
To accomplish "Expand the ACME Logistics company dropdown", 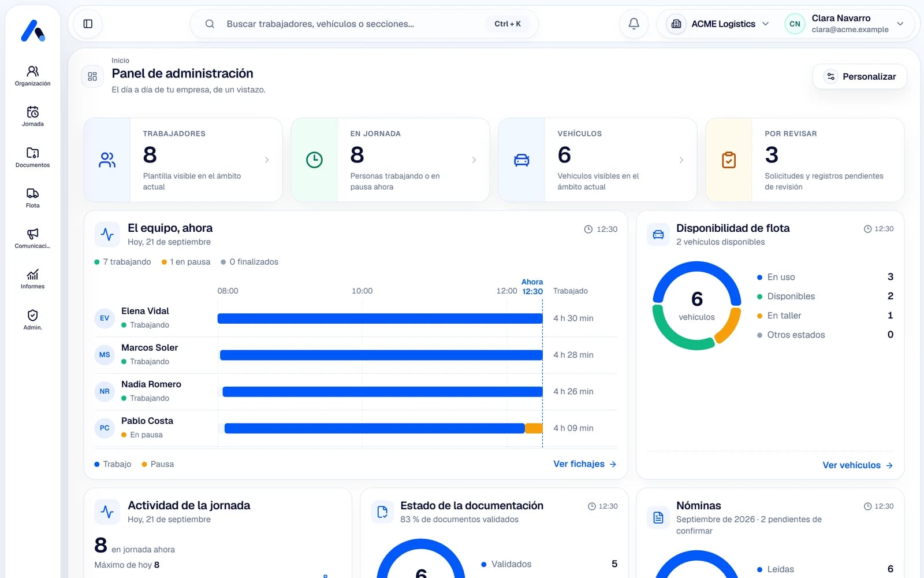I will [x=766, y=24].
